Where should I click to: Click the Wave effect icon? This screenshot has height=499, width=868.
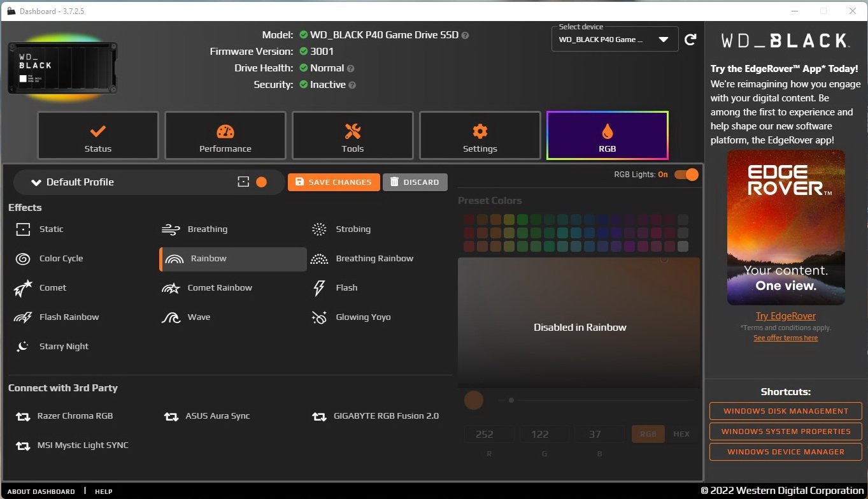171,317
